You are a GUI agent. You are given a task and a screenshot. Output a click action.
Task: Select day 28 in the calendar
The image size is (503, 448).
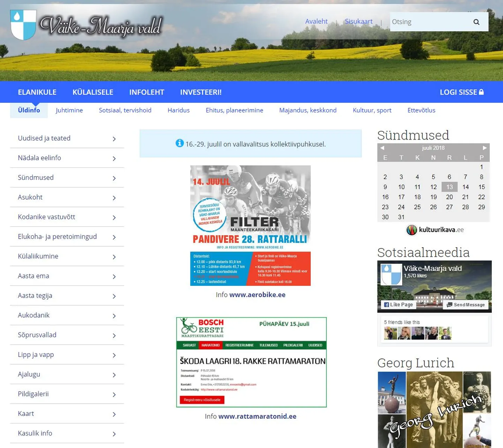[465, 207]
